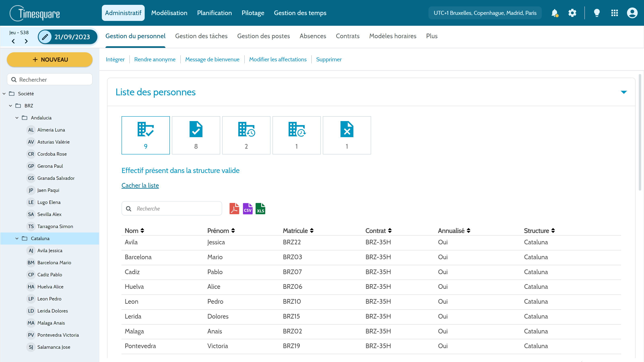Open the notifications bell
This screenshot has height=362, width=644.
pos(554,13)
